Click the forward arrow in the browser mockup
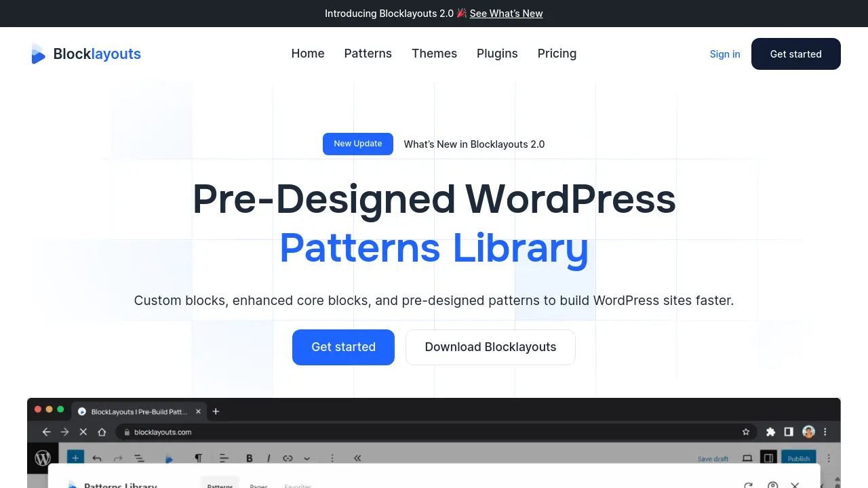Screen dimensions: 868x488 (64, 432)
